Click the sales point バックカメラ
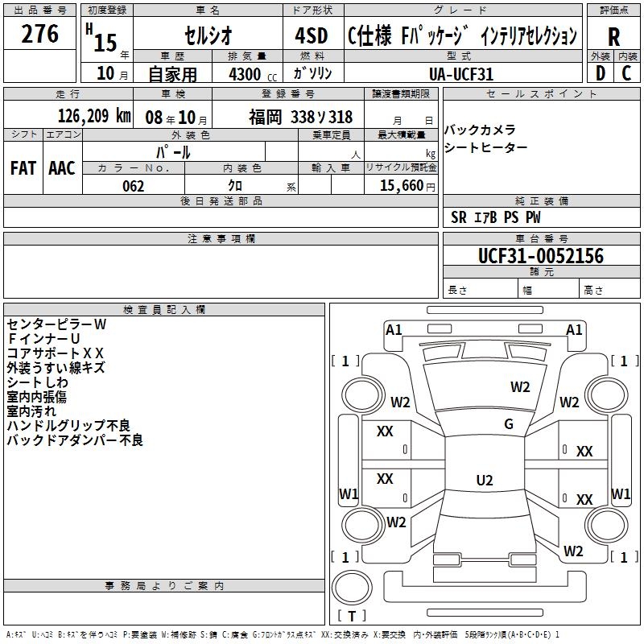Viewport: 644px width, 644px height. pyautogui.click(x=480, y=130)
